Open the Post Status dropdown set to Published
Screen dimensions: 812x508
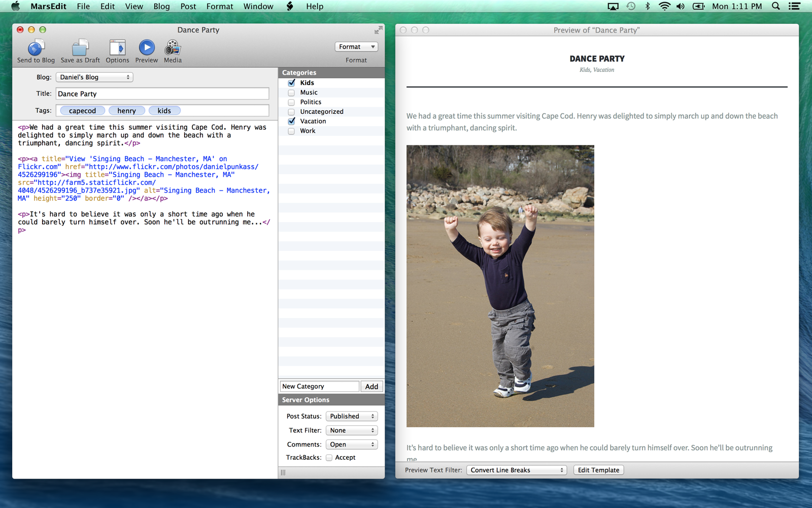click(x=352, y=416)
